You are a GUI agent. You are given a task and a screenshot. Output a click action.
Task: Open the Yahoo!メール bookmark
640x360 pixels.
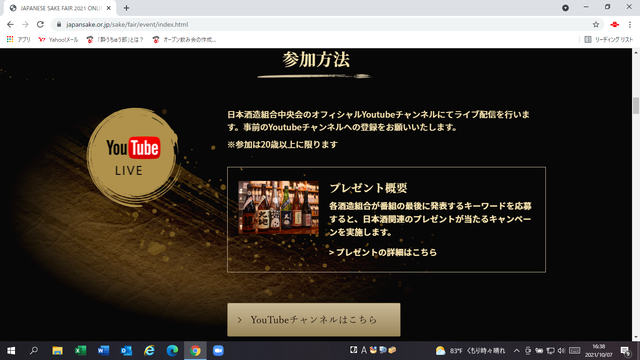[x=58, y=39]
